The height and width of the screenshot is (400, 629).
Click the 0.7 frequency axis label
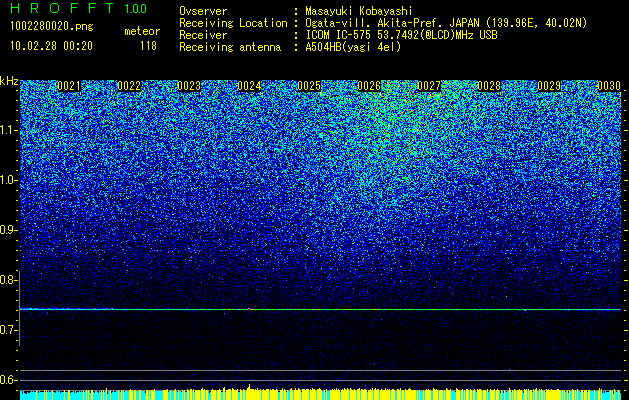[x=8, y=330]
